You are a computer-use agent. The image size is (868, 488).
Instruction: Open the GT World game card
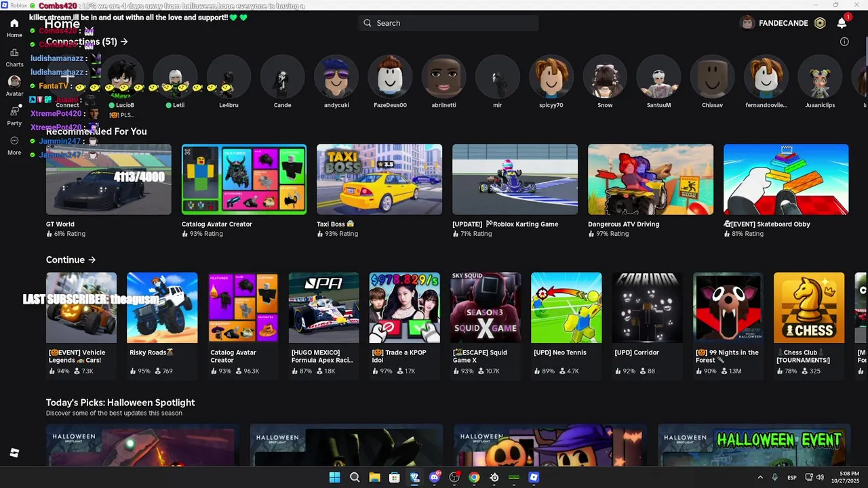[108, 190]
